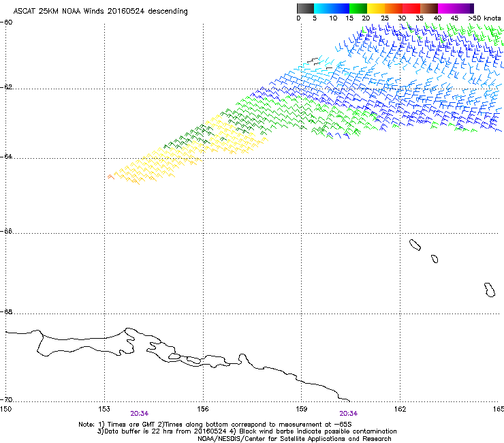Viewport: 504px width, 443px height.
Task: Click the purple '20:34' time near 159
Action: (x=349, y=414)
